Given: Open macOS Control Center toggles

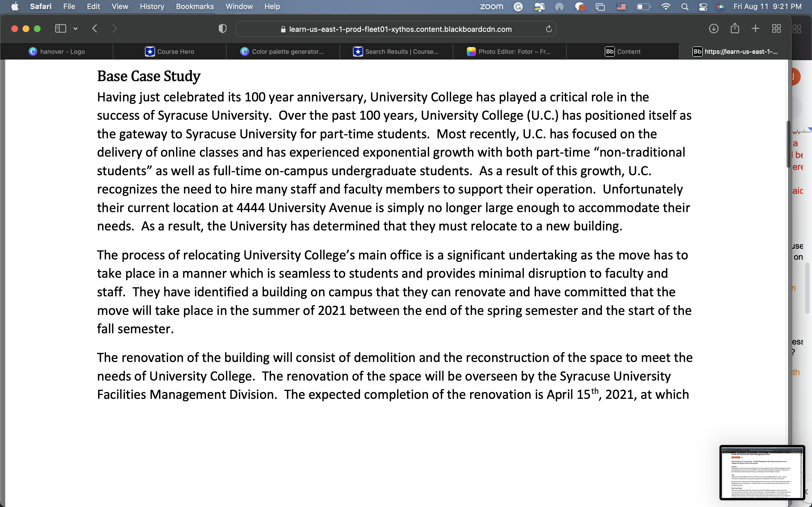Looking at the screenshot, I should point(703,7).
